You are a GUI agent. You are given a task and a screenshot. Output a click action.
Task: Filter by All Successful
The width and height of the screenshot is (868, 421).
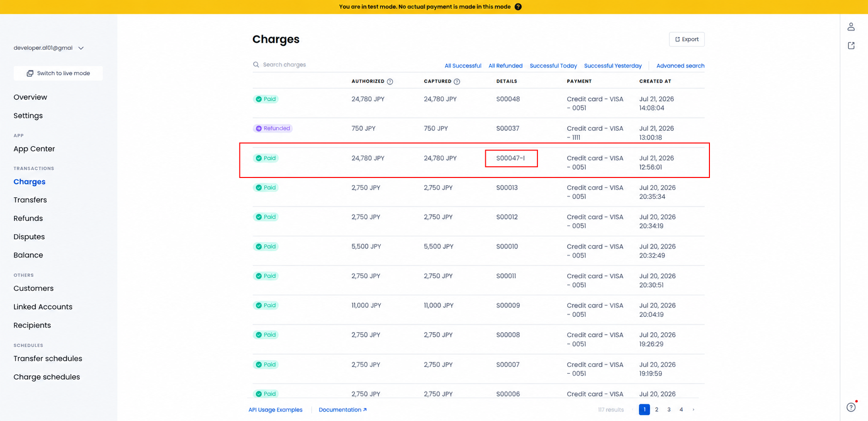[x=463, y=66]
